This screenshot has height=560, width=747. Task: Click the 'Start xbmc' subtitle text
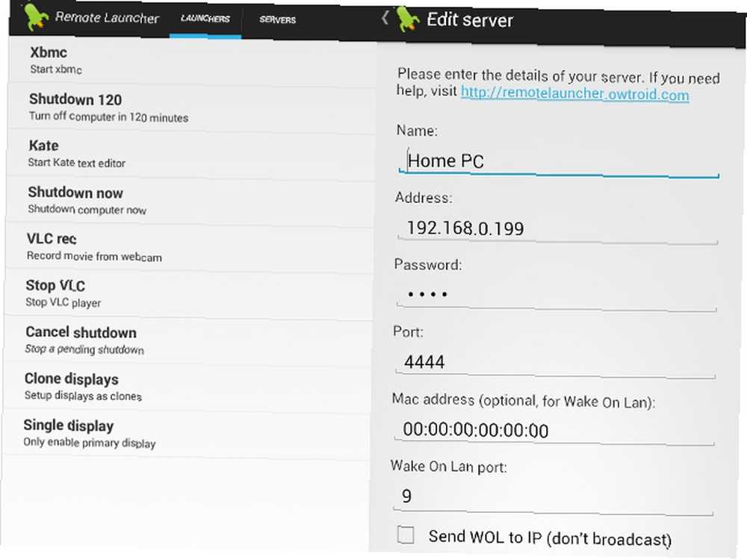pyautogui.click(x=56, y=69)
